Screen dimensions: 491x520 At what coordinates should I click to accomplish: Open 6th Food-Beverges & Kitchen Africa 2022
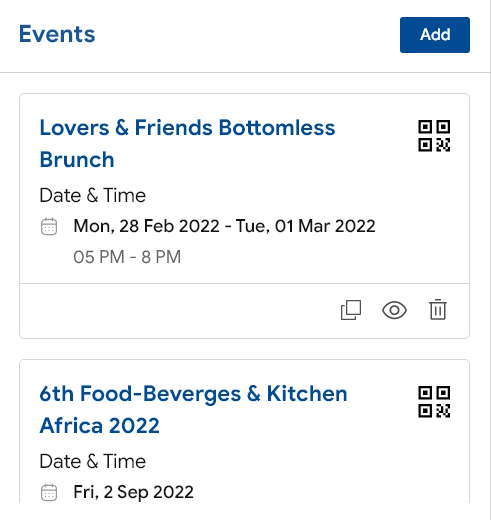pyautogui.click(x=193, y=410)
